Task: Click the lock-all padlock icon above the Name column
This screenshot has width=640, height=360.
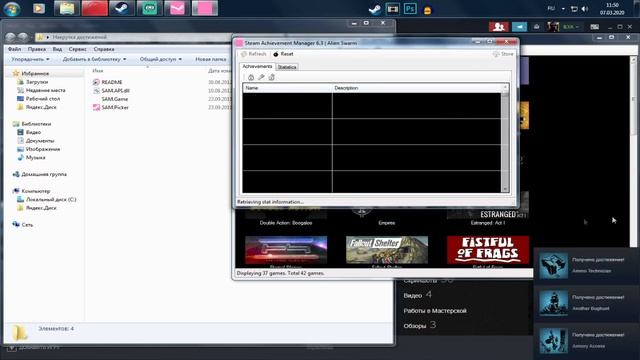Action: tap(251, 77)
